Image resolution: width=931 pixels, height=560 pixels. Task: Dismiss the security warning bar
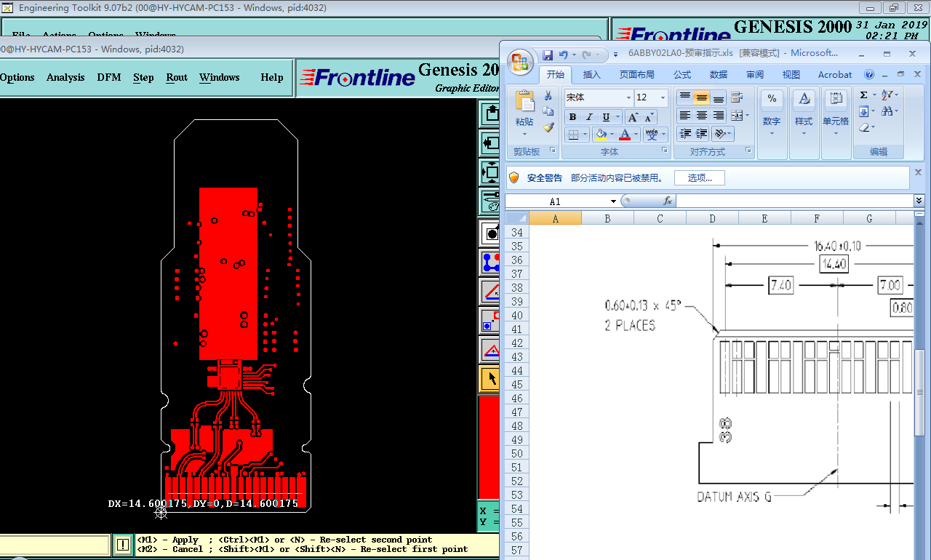918,173
